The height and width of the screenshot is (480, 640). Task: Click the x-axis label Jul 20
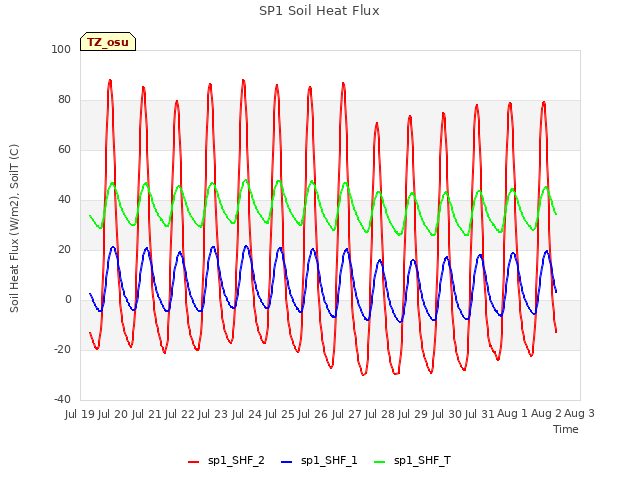(x=113, y=414)
